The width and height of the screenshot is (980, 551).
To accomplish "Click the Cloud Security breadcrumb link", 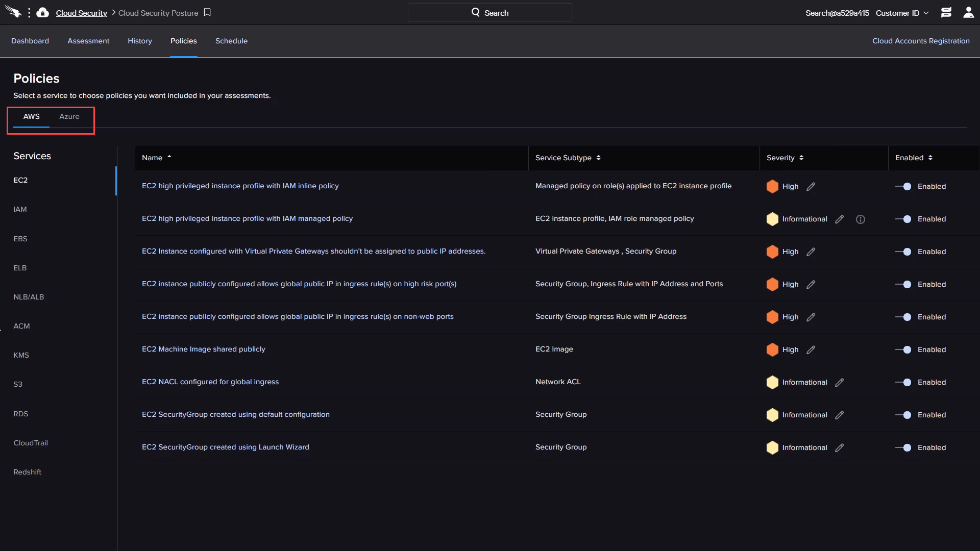I will tap(82, 13).
